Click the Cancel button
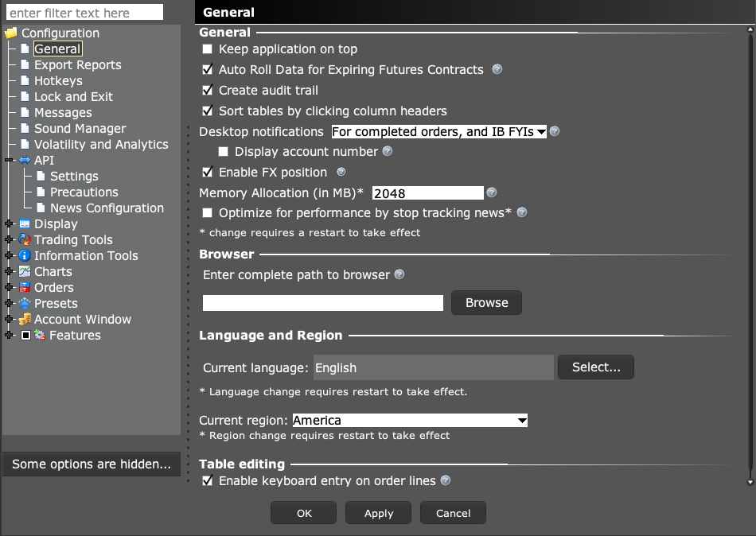Image resolution: width=756 pixels, height=536 pixels. (454, 513)
